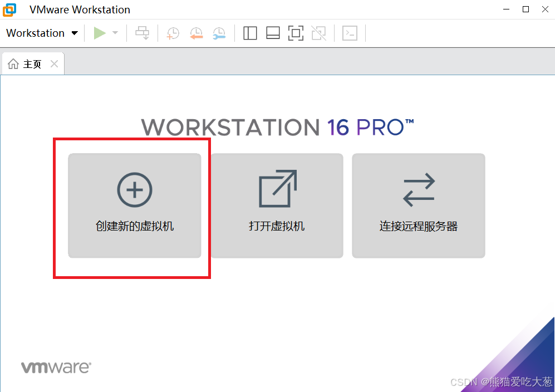
Task: Open the Workstation menu chevron
Action: [74, 33]
